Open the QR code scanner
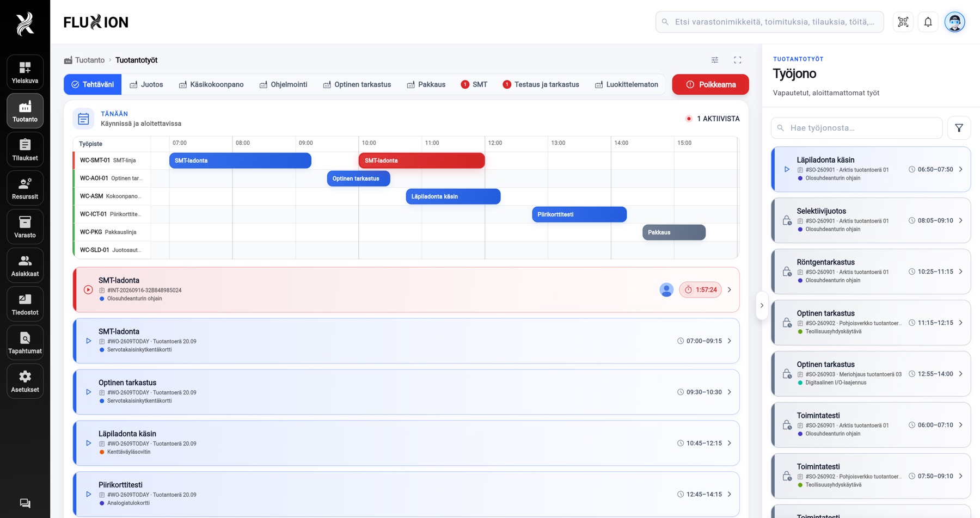Viewport: 980px width, 518px height. [x=903, y=22]
